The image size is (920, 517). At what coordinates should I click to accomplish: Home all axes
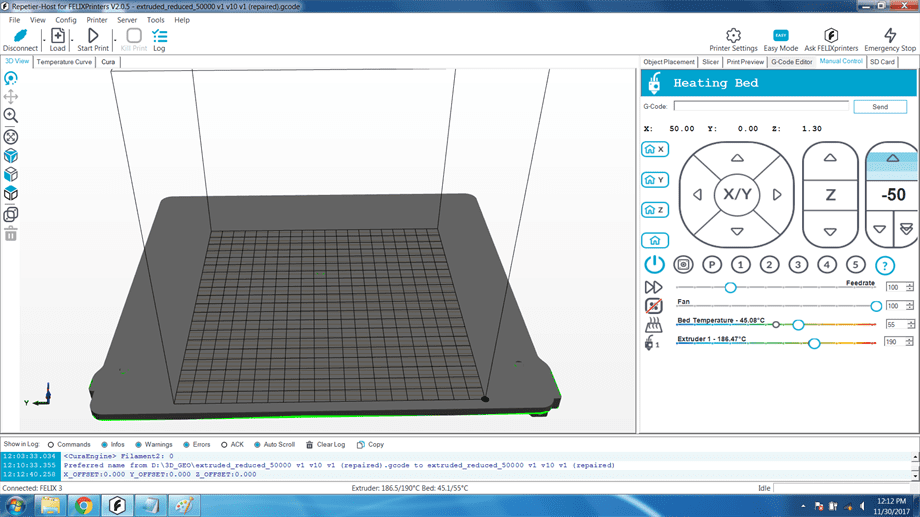click(655, 240)
